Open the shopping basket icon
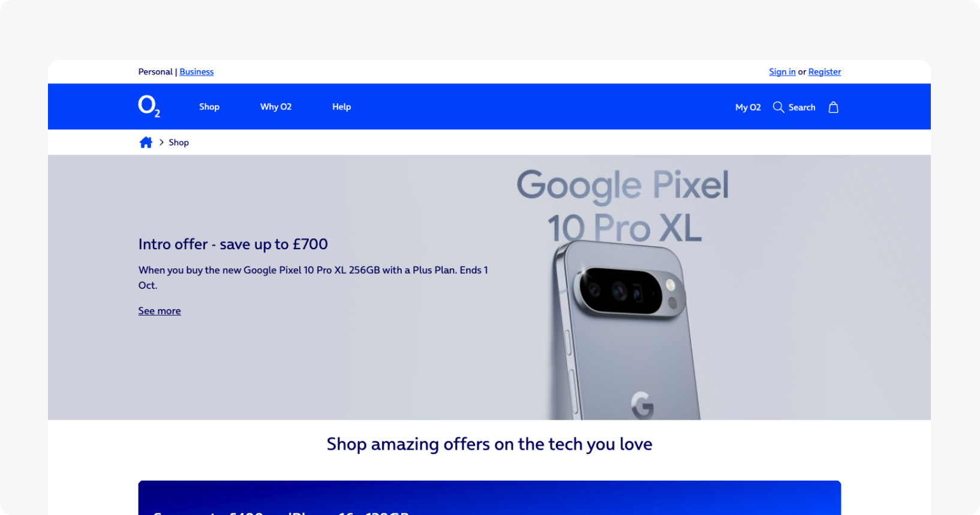This screenshot has width=980, height=515. (x=833, y=107)
